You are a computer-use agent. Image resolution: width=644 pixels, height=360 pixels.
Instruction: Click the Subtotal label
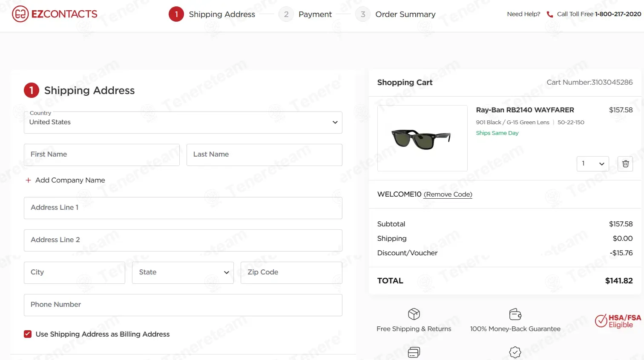[x=391, y=224]
